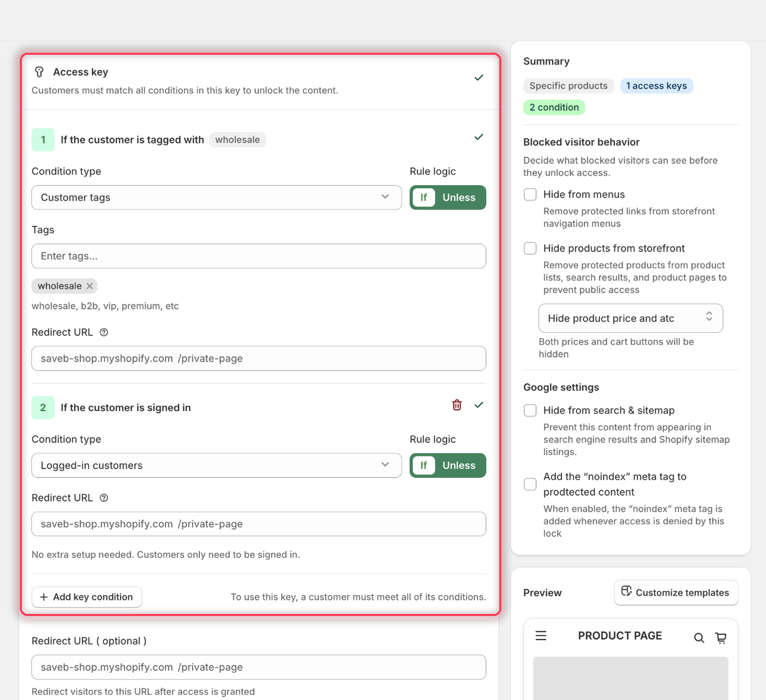Click the Specific products summary badge
This screenshot has width=766, height=700.
pyautogui.click(x=569, y=86)
